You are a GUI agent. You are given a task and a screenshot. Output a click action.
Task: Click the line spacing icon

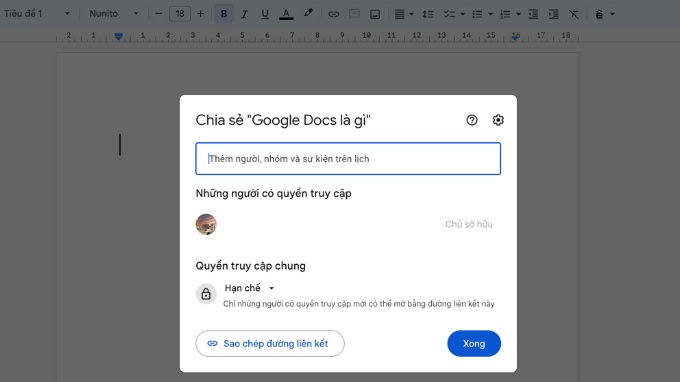click(x=428, y=14)
